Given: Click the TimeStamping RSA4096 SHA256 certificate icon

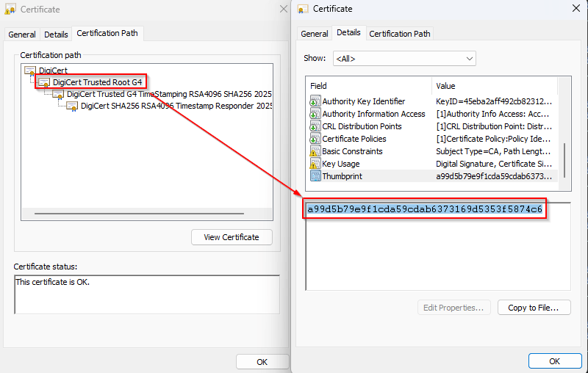Looking at the screenshot, I should click(x=58, y=95).
